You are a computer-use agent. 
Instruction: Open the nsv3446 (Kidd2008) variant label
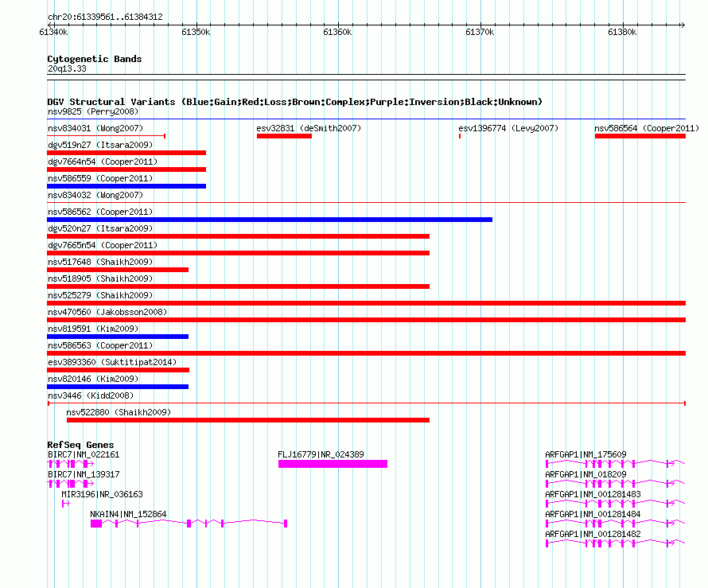(91, 395)
